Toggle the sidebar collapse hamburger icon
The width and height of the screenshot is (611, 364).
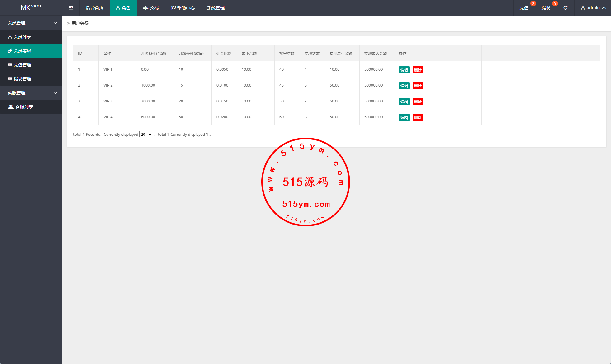(71, 8)
